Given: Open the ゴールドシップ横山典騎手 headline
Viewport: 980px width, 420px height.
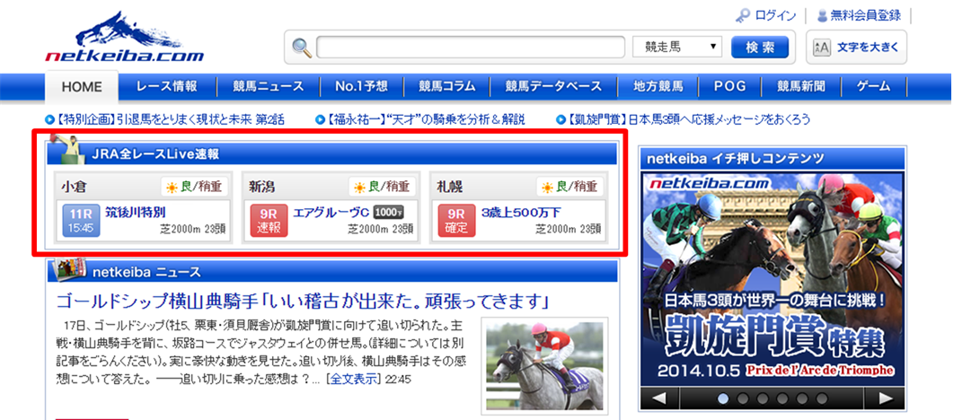Looking at the screenshot, I should (x=303, y=302).
